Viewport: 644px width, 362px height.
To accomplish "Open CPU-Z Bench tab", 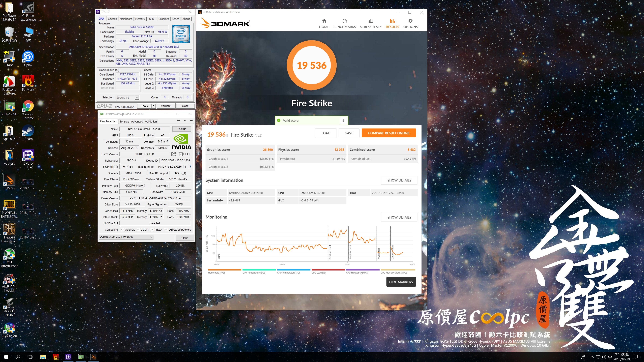I will pos(175,19).
